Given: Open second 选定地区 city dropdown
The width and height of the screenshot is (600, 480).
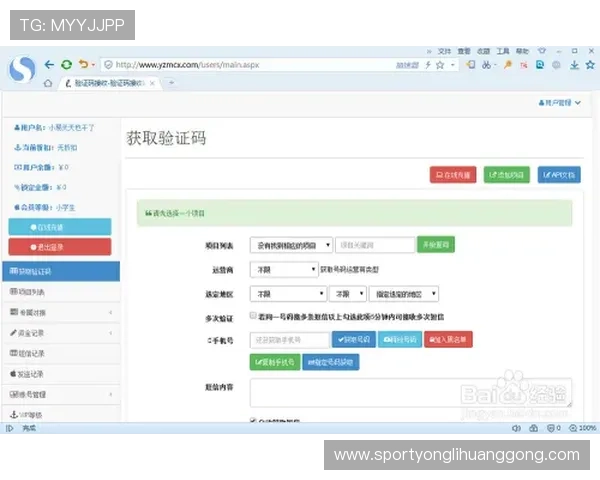Looking at the screenshot, I should click(x=348, y=294).
